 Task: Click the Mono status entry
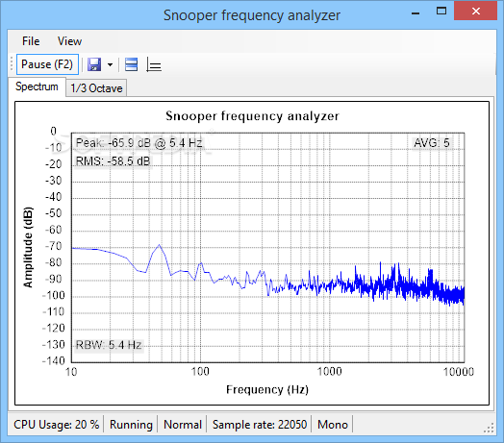[333, 425]
